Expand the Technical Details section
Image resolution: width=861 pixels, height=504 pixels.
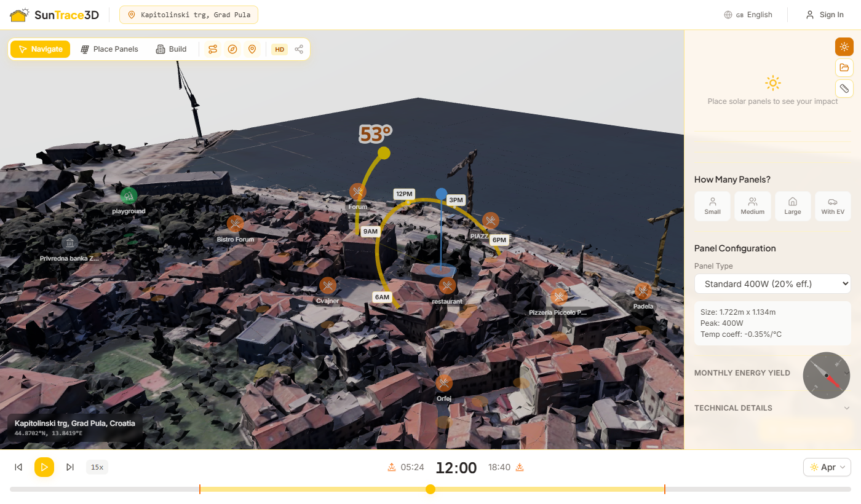[x=772, y=408]
